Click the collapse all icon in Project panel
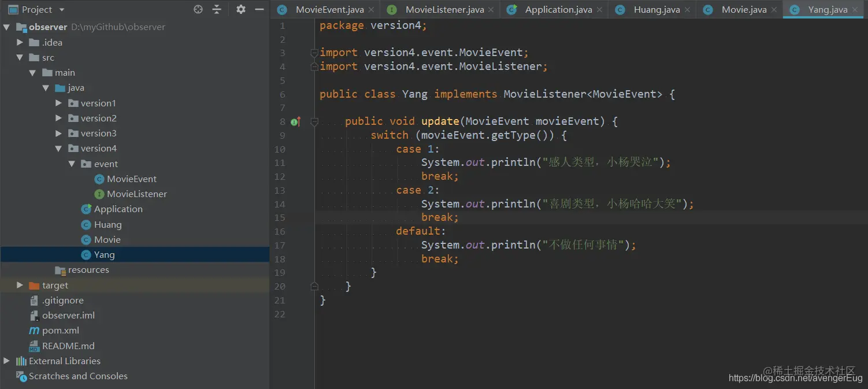 217,9
